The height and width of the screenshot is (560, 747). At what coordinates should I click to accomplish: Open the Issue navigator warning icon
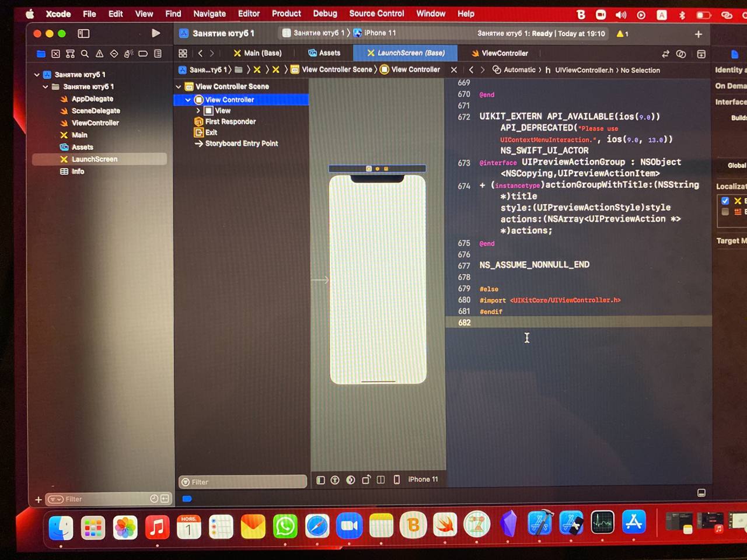[x=99, y=54]
